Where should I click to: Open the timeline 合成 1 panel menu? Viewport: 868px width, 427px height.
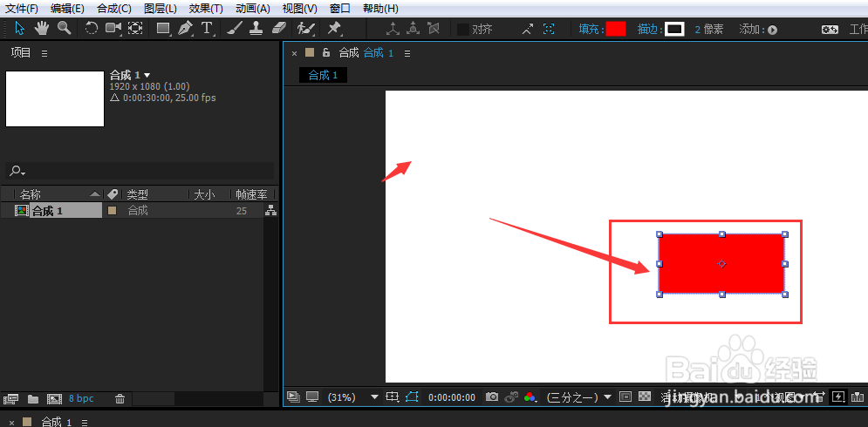tap(85, 423)
